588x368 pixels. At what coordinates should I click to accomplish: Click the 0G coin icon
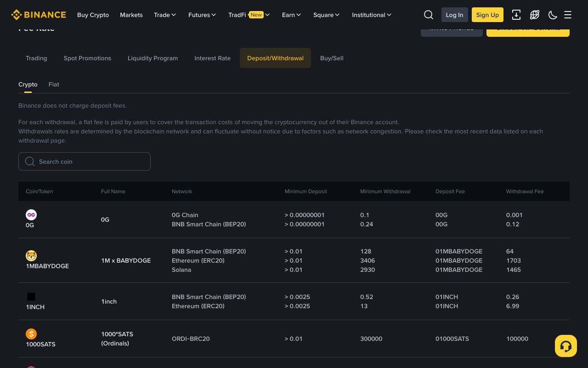tap(31, 215)
